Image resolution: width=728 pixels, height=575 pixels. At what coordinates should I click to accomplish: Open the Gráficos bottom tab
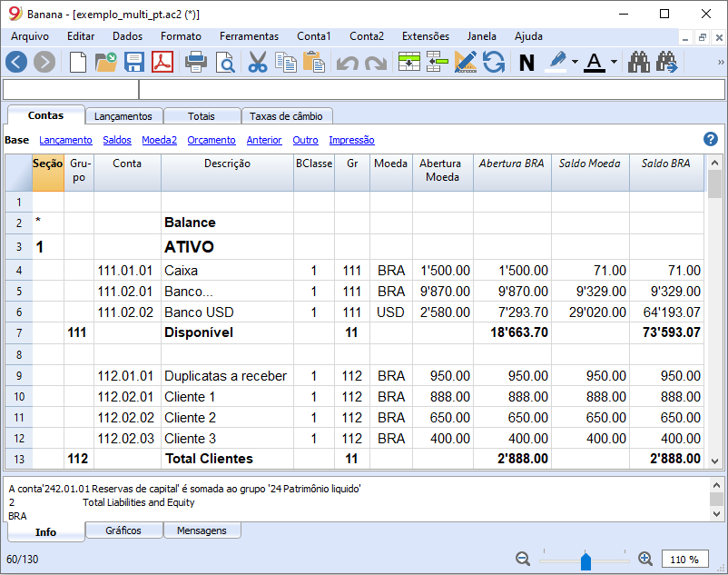pyautogui.click(x=123, y=530)
